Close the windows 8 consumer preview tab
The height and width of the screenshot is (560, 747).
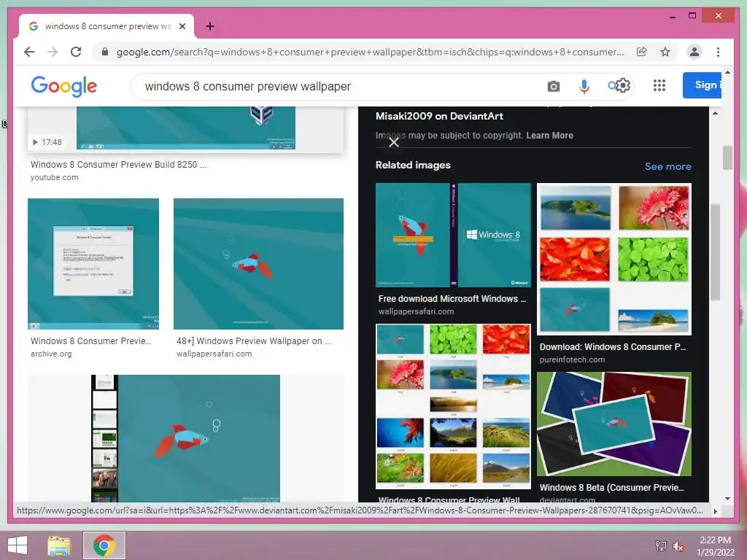point(182,26)
